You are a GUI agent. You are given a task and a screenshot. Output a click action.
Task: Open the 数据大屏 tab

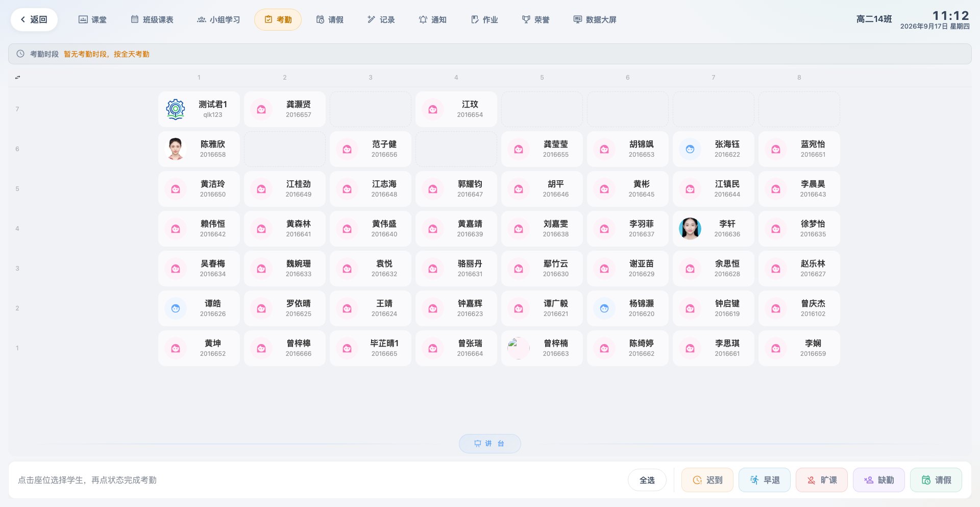click(595, 20)
